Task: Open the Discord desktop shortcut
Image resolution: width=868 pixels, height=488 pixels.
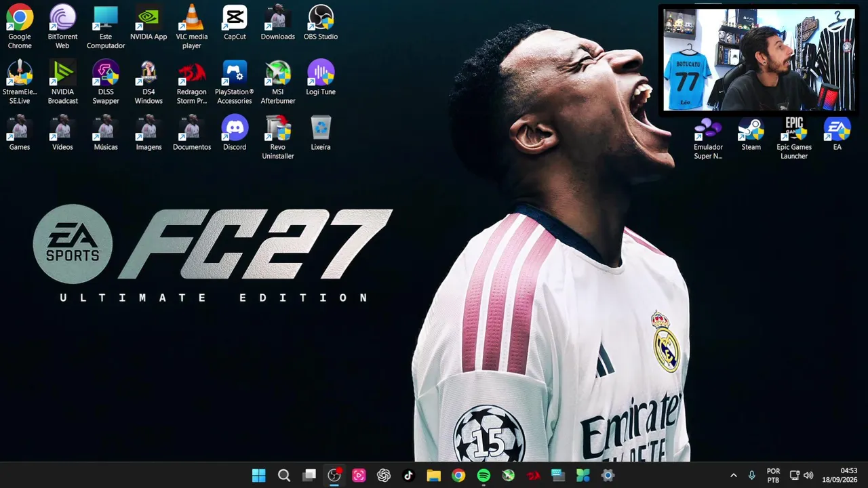Action: [x=235, y=133]
